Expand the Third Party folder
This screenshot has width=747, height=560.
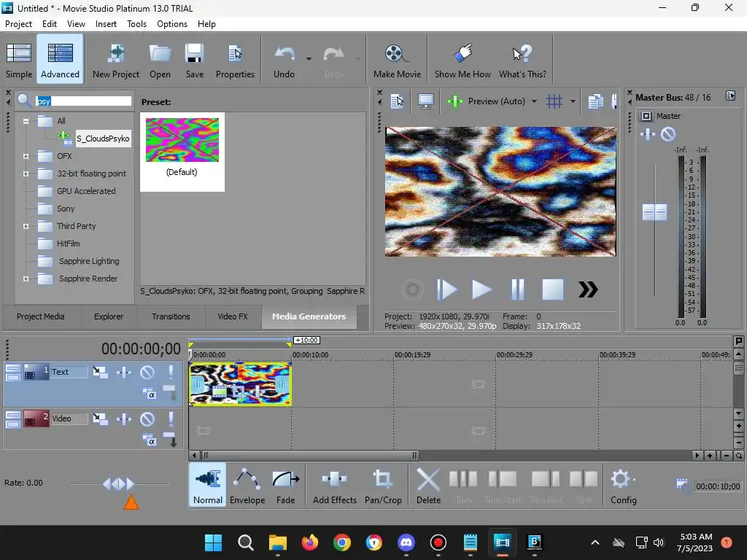(26, 226)
